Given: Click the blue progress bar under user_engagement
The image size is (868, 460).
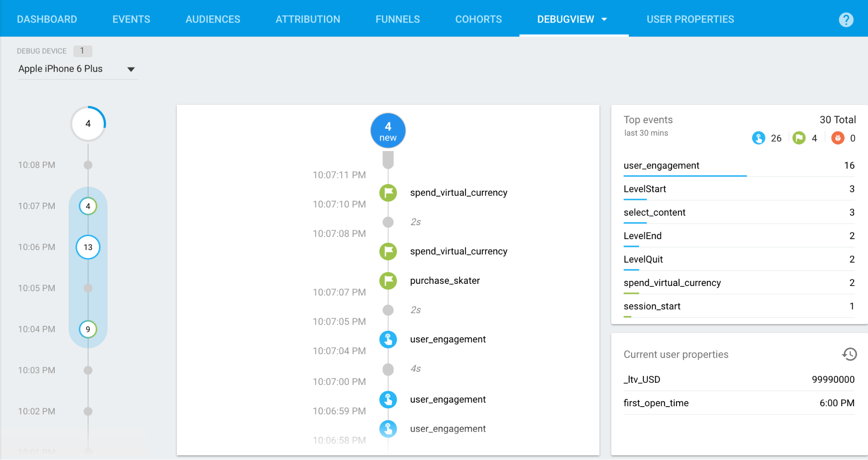Looking at the screenshot, I should click(x=685, y=175).
